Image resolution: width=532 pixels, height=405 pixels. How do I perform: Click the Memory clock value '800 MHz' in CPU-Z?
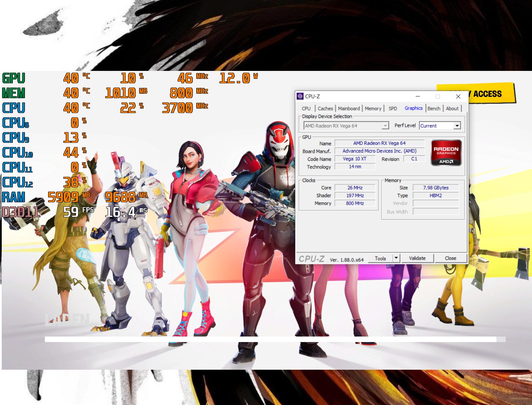(355, 203)
